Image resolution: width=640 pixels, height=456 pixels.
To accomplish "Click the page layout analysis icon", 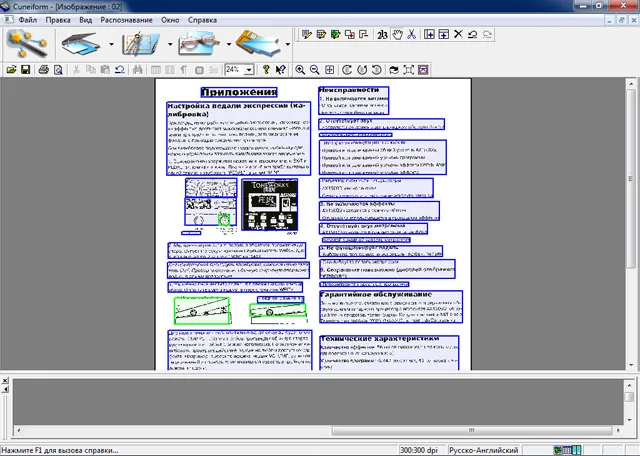I will pos(141,44).
